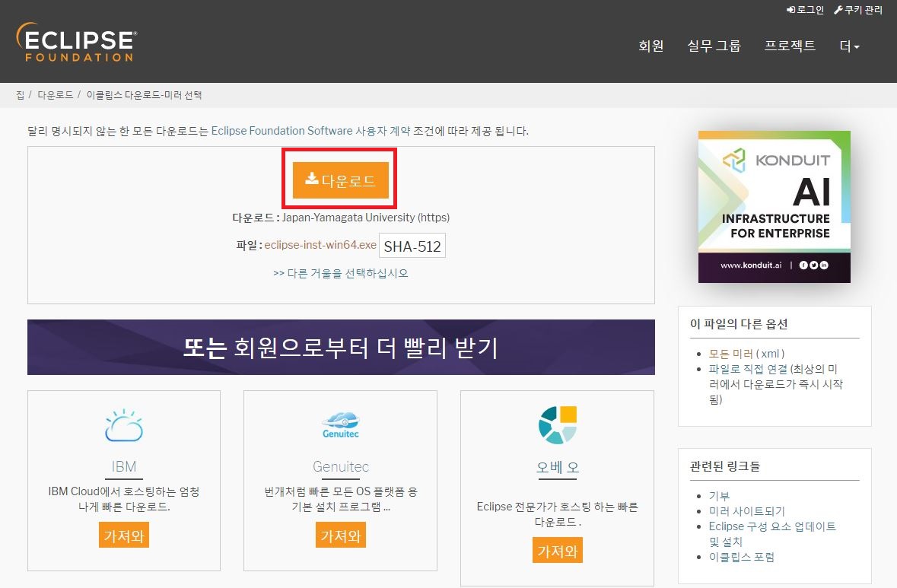This screenshot has height=588, width=897.
Task: Open the Eclipse Foundation Software 사용자 계약 link
Action: [310, 131]
